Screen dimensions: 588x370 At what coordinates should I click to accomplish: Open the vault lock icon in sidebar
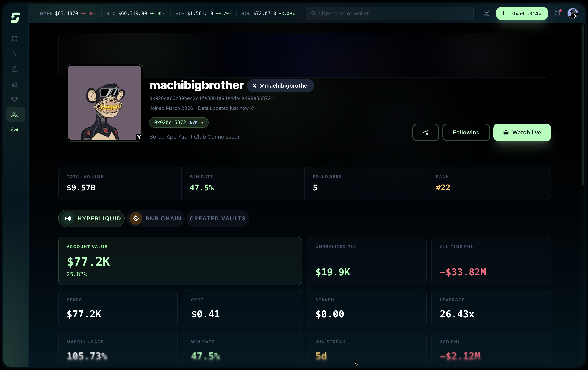click(15, 69)
